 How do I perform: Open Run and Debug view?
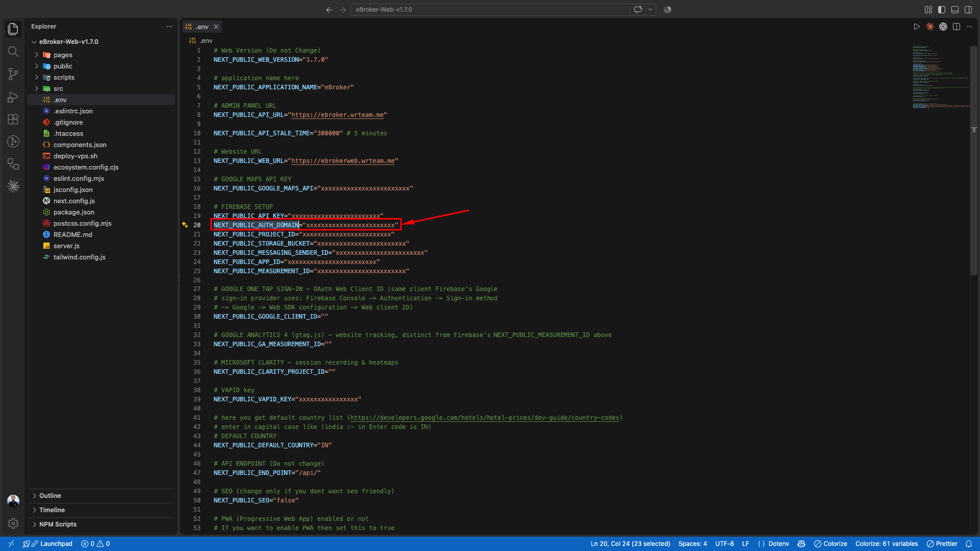[x=13, y=97]
